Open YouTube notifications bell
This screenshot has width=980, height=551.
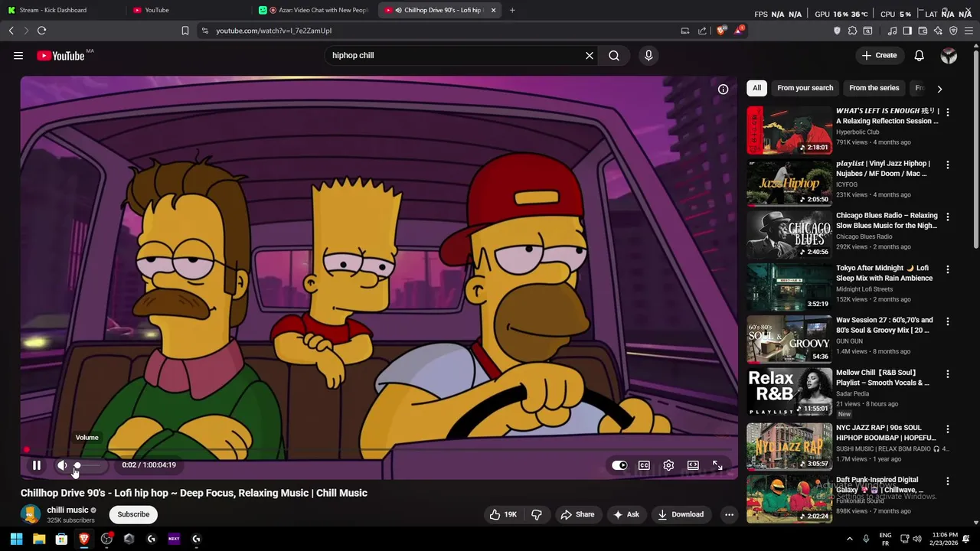920,55
